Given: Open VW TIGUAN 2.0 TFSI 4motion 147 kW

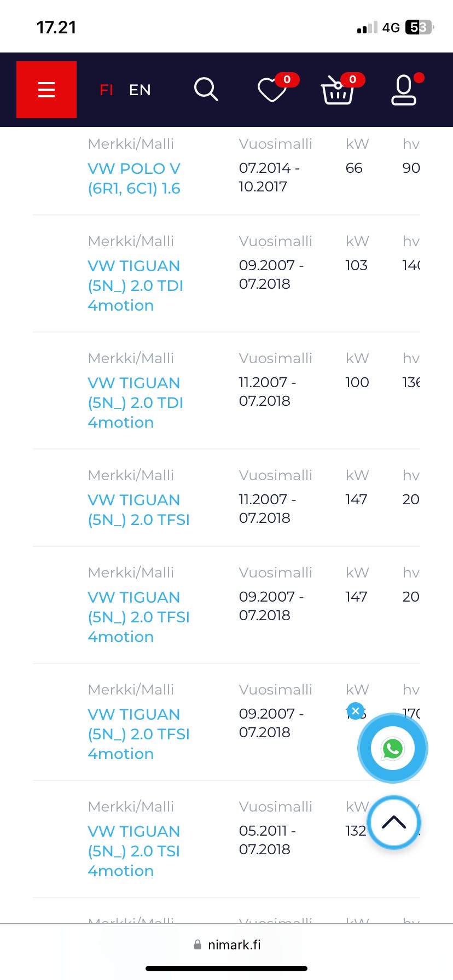Looking at the screenshot, I should tap(138, 617).
